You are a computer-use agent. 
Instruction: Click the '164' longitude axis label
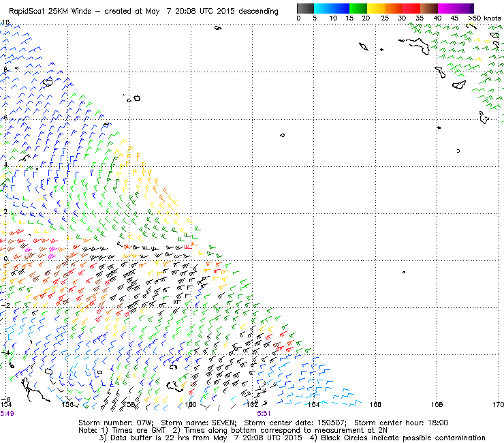pyautogui.click(x=313, y=404)
